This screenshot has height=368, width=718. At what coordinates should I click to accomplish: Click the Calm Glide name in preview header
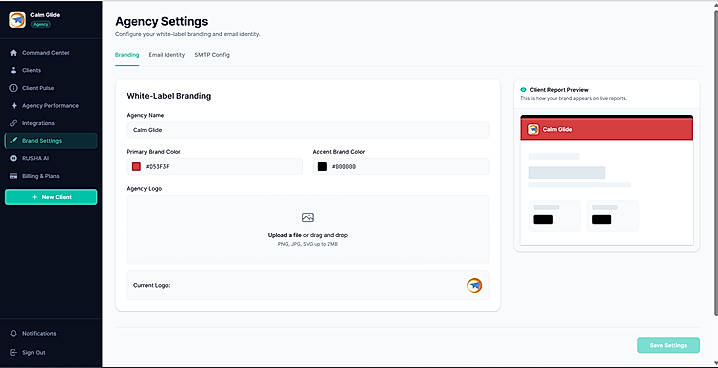pyautogui.click(x=557, y=130)
